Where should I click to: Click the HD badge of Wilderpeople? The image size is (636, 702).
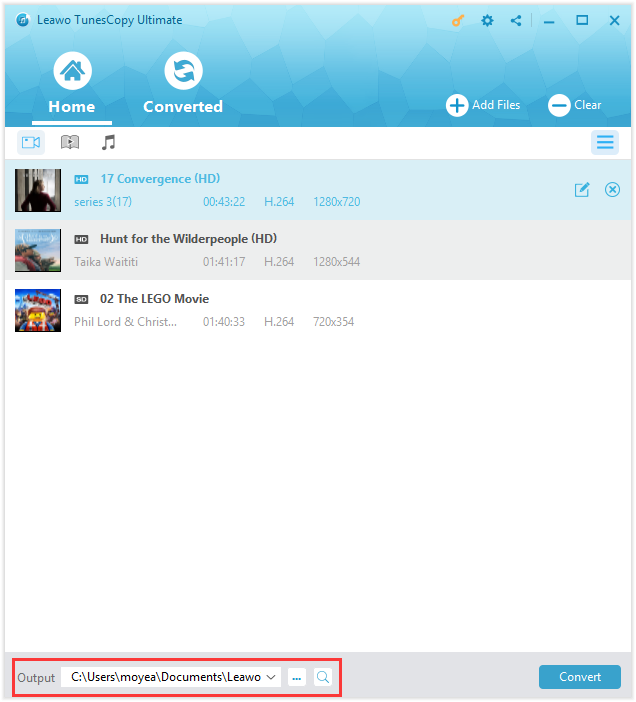[x=81, y=240]
